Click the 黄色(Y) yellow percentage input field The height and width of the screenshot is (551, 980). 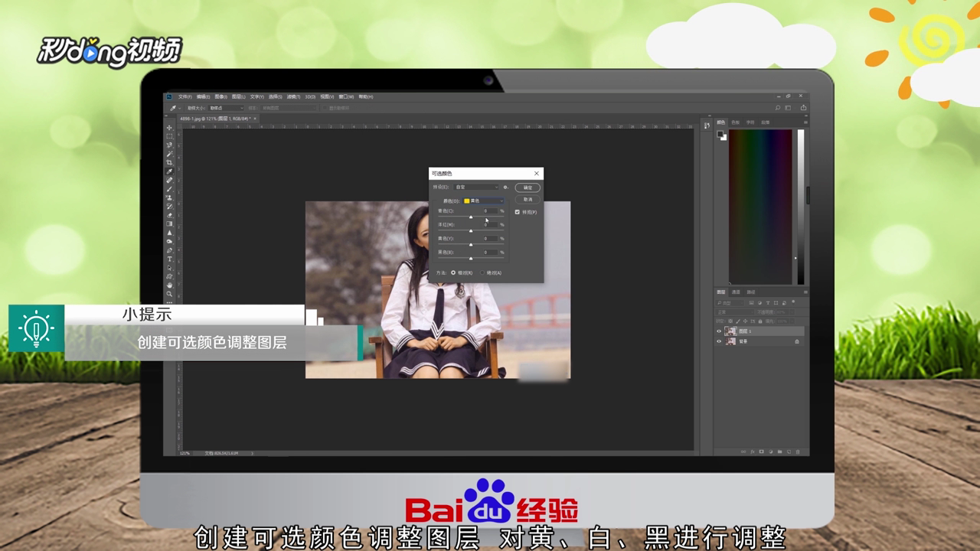pos(491,239)
